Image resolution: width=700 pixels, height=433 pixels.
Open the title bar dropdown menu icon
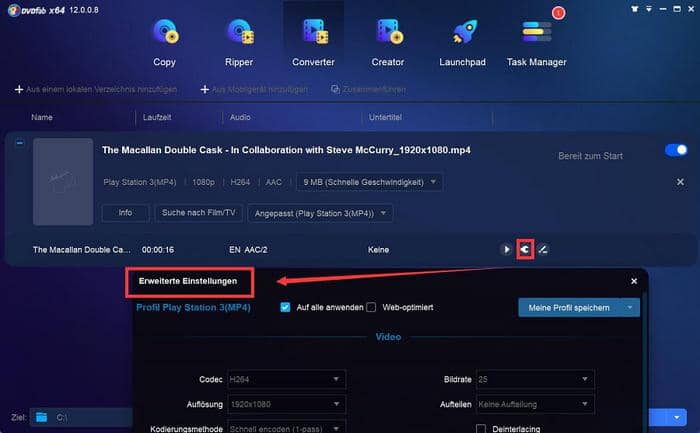(x=649, y=9)
